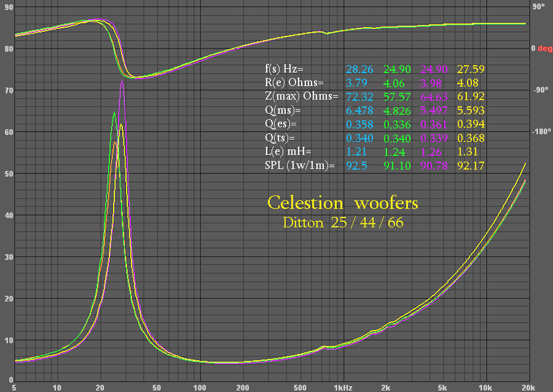Select Z(max) value 61.92

471,96
